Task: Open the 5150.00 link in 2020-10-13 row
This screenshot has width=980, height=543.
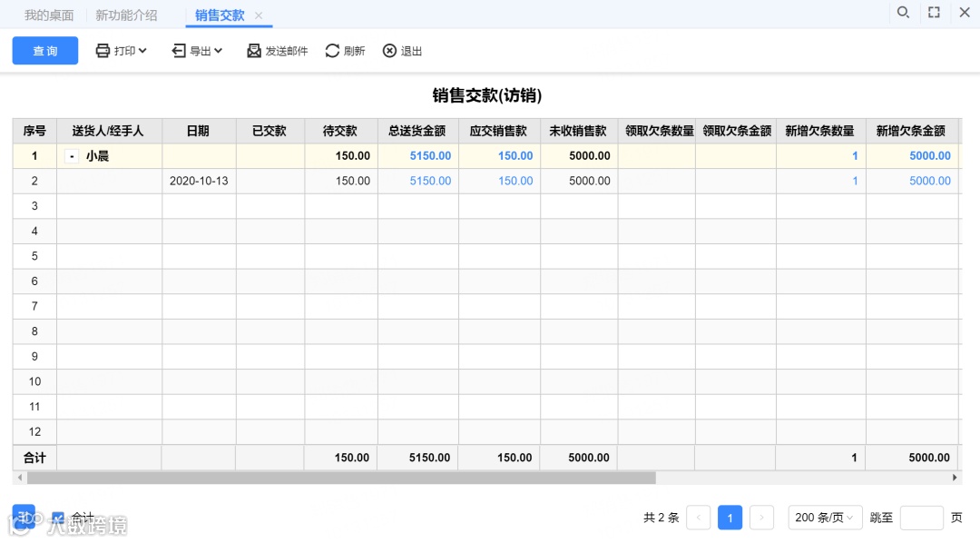Action: click(430, 181)
